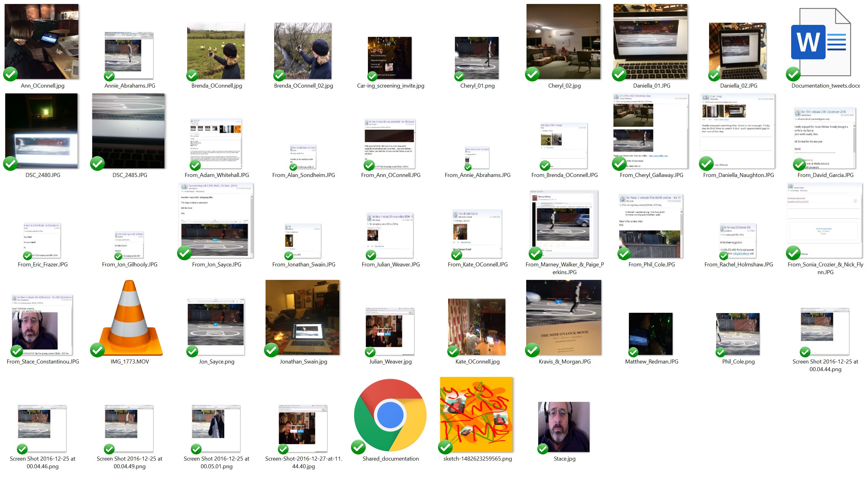Viewport: 868px width, 491px height.
Task: Select the From_Eric_Frazer.JPG thumbnail
Action: click(42, 241)
